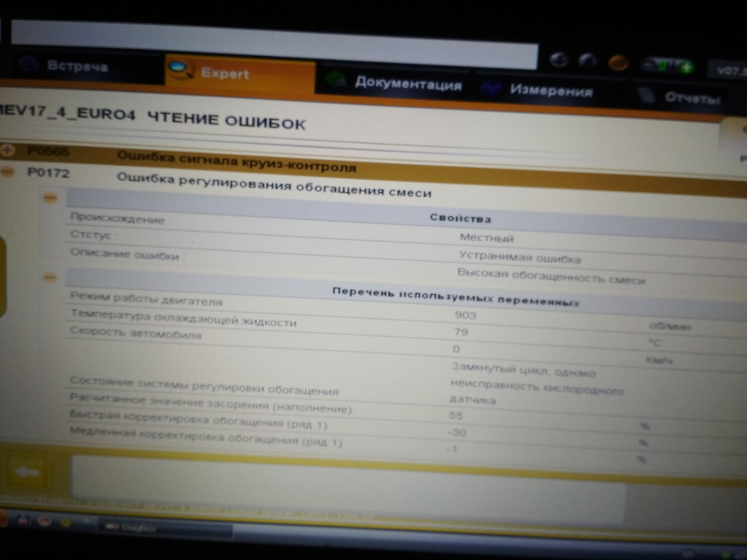
Task: Click the green plus zoom button
Action: click(x=686, y=67)
